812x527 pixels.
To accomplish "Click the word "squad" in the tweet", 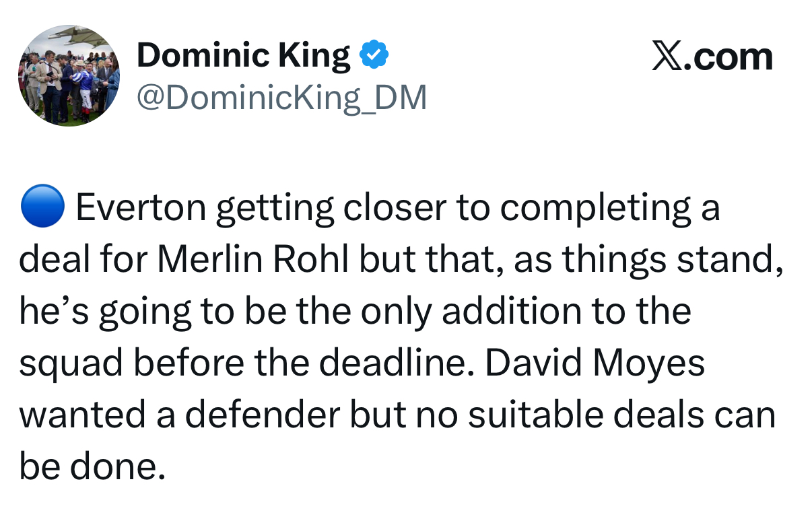I will click(71, 363).
